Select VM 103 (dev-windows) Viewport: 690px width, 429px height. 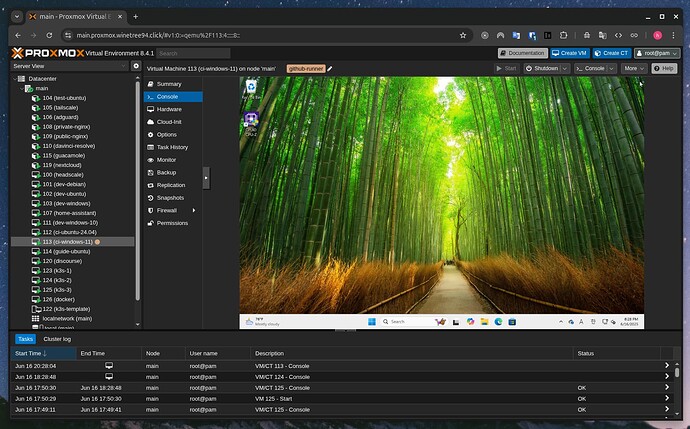click(x=66, y=204)
